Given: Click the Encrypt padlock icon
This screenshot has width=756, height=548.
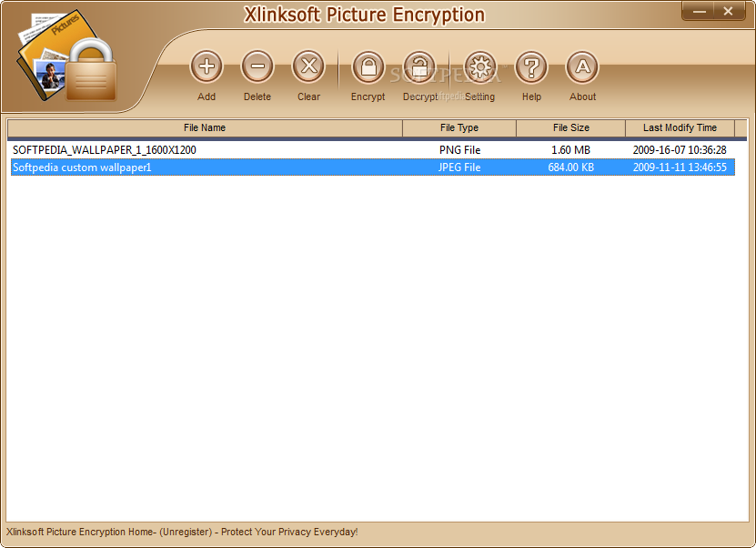Looking at the screenshot, I should 368,66.
